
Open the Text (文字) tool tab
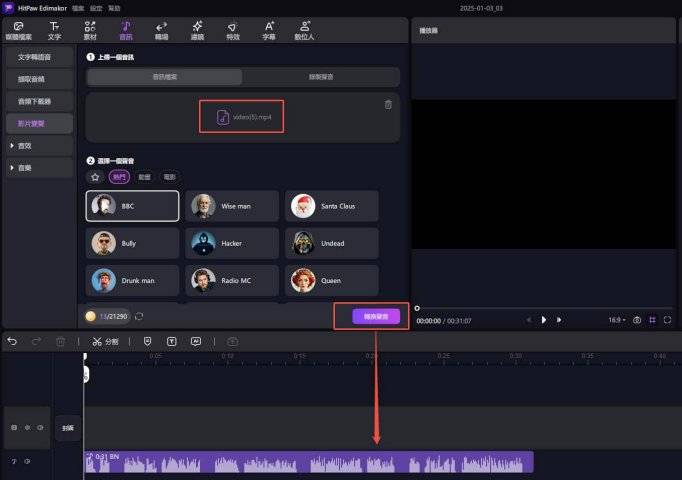click(x=54, y=31)
